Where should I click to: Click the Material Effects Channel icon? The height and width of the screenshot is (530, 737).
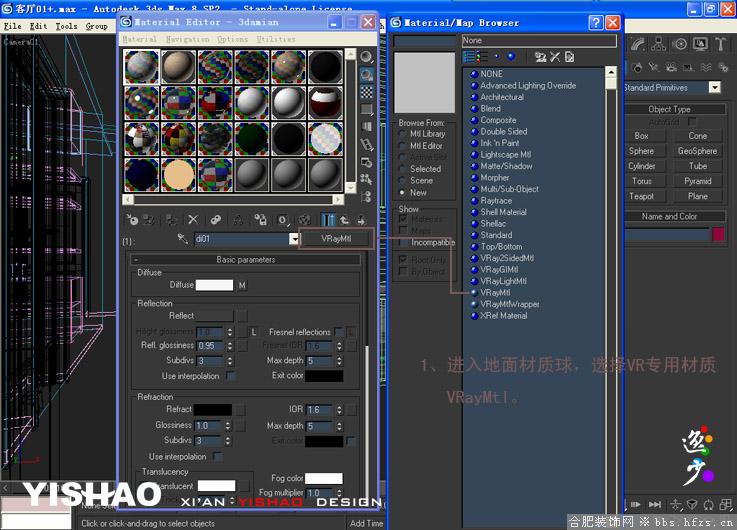click(282, 219)
